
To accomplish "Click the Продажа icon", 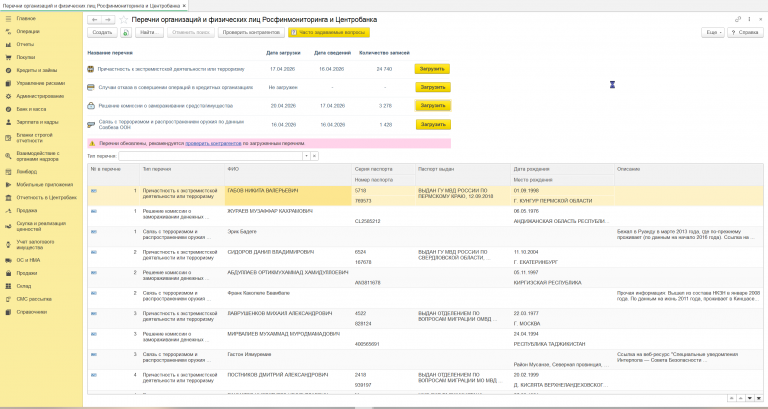I will click(x=8, y=211).
